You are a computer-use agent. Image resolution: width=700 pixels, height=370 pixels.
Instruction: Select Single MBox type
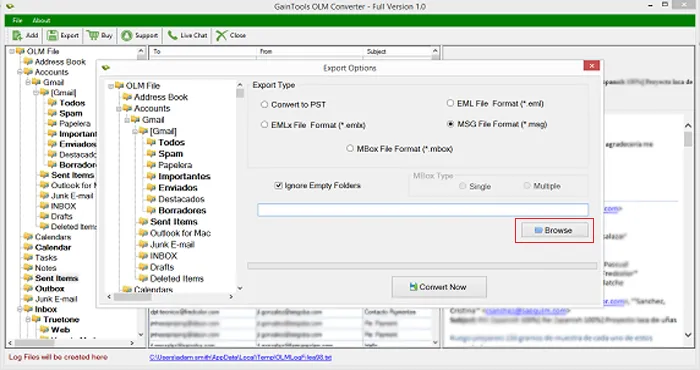pyautogui.click(x=462, y=186)
